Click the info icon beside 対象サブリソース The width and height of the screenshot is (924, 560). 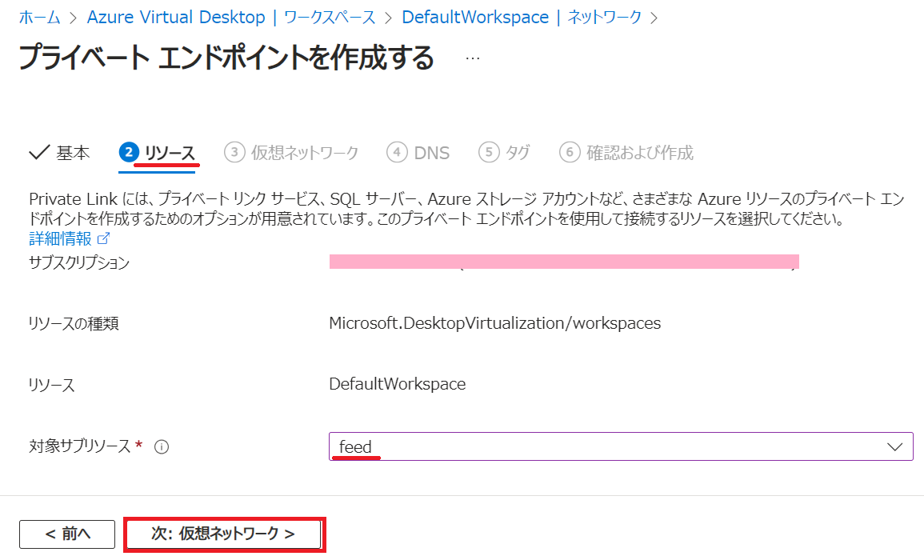pyautogui.click(x=162, y=447)
